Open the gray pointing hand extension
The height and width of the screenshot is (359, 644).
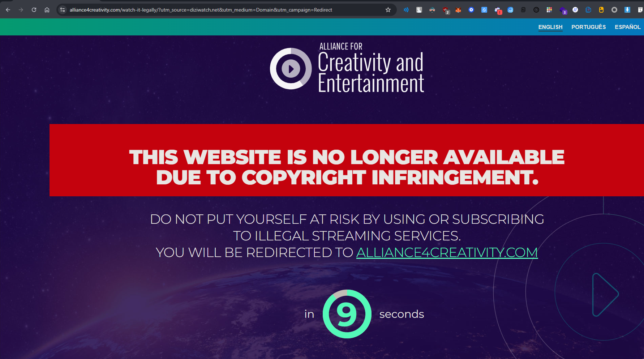click(419, 10)
